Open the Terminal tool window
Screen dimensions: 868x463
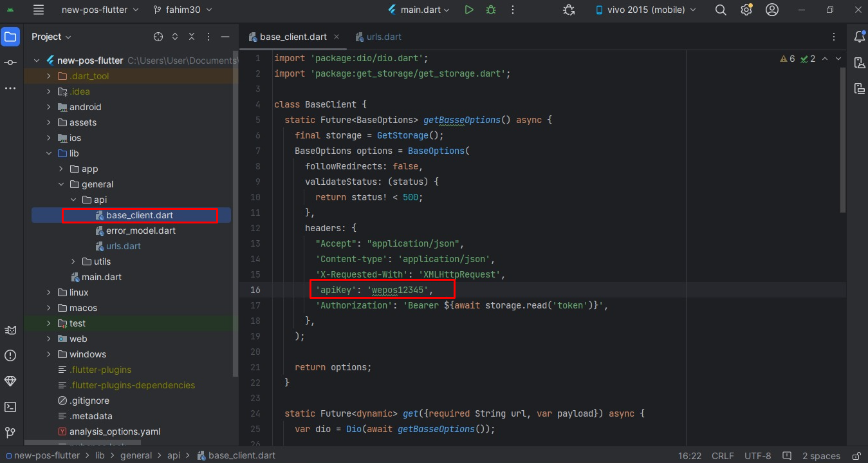coord(10,406)
